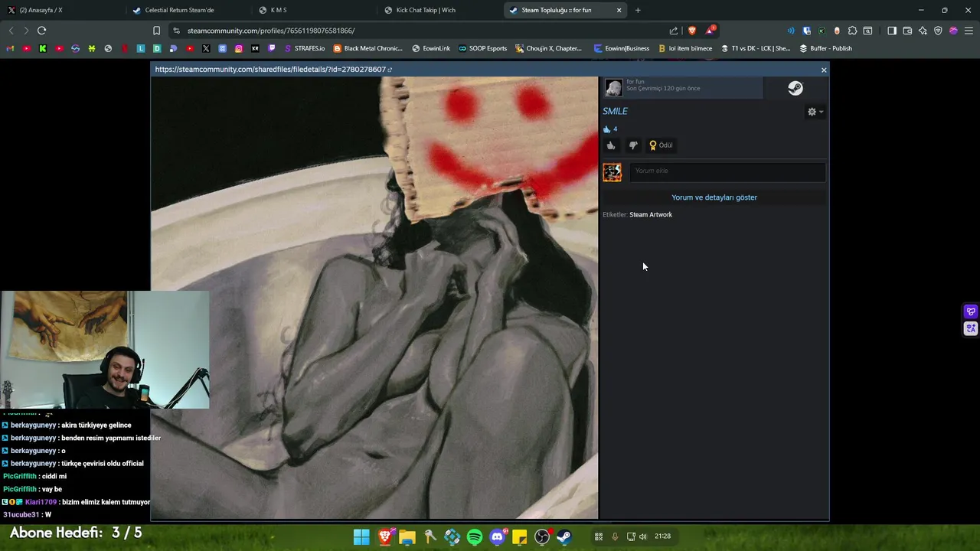Click the purple side widget top icon
Screen dimensions: 980x551
click(x=971, y=311)
